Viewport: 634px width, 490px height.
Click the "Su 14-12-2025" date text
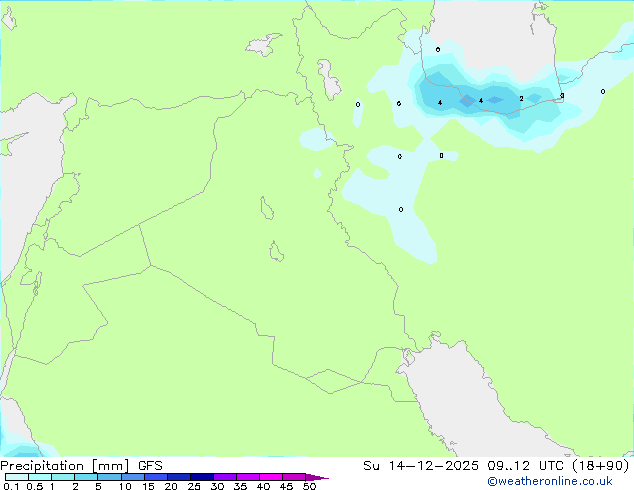pyautogui.click(x=421, y=466)
